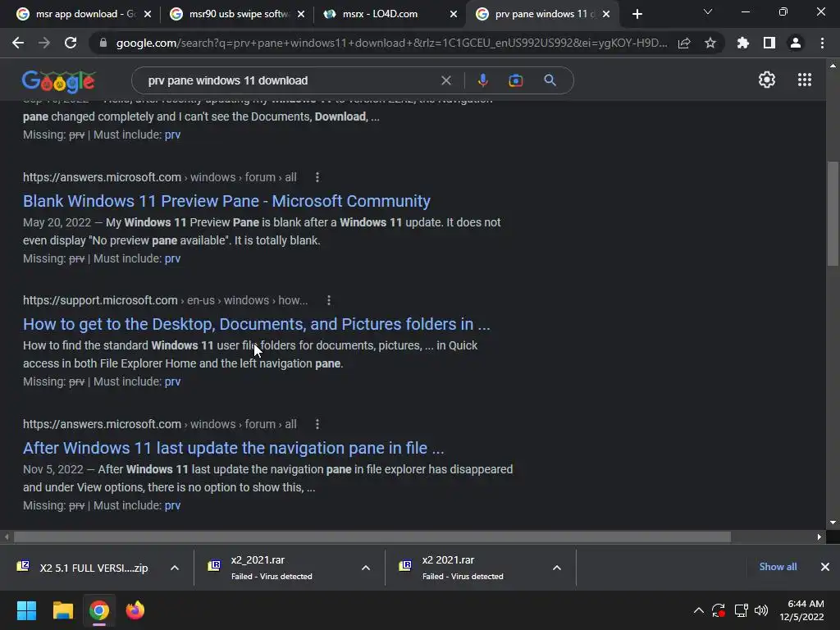Open 'Blank Windows 11 Preview Pane' result
Image resolution: width=840 pixels, height=630 pixels.
click(x=226, y=201)
